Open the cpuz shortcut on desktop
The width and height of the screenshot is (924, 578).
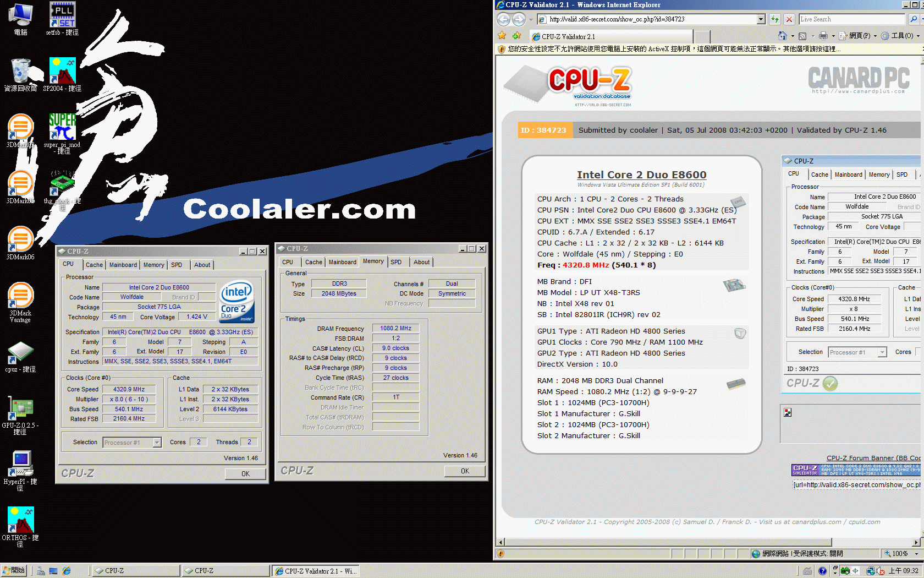point(20,356)
